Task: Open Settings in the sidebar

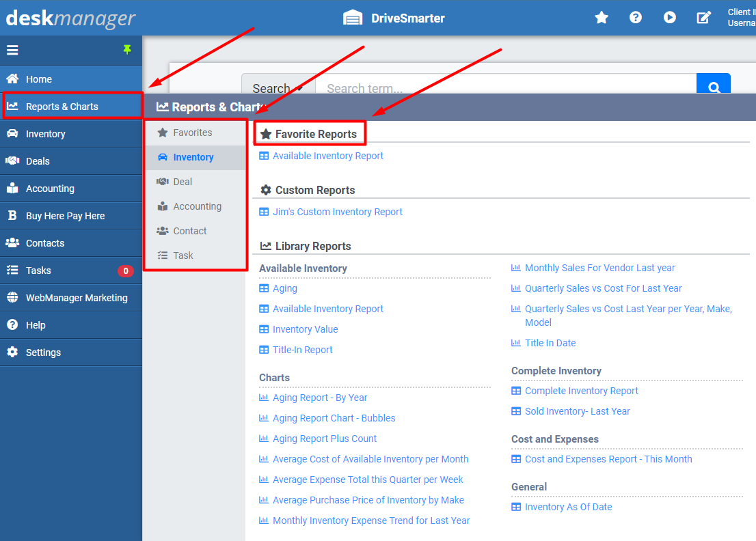Action: pyautogui.click(x=71, y=352)
